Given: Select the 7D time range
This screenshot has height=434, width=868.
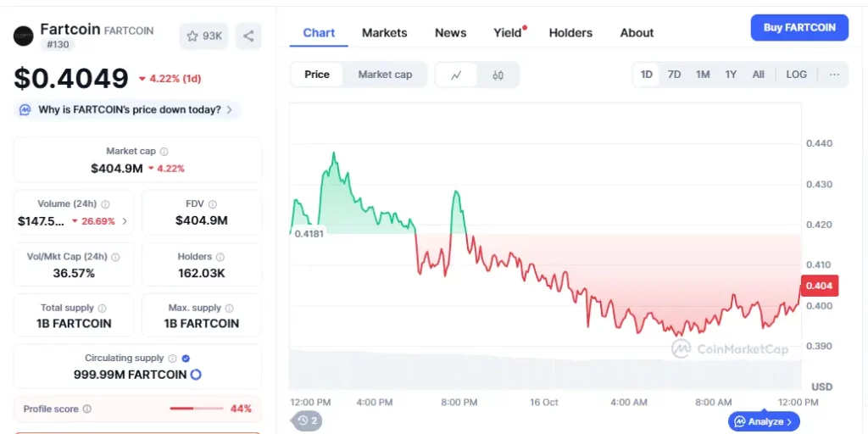Looking at the screenshot, I should click(674, 75).
